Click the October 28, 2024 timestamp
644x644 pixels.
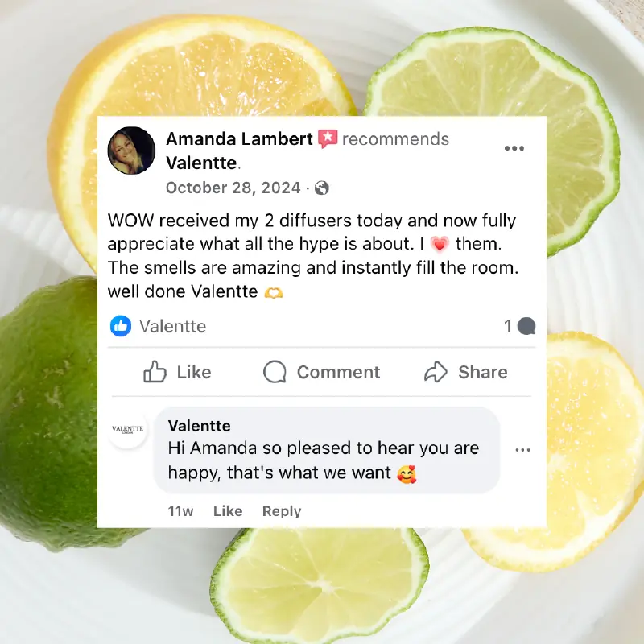233,188
